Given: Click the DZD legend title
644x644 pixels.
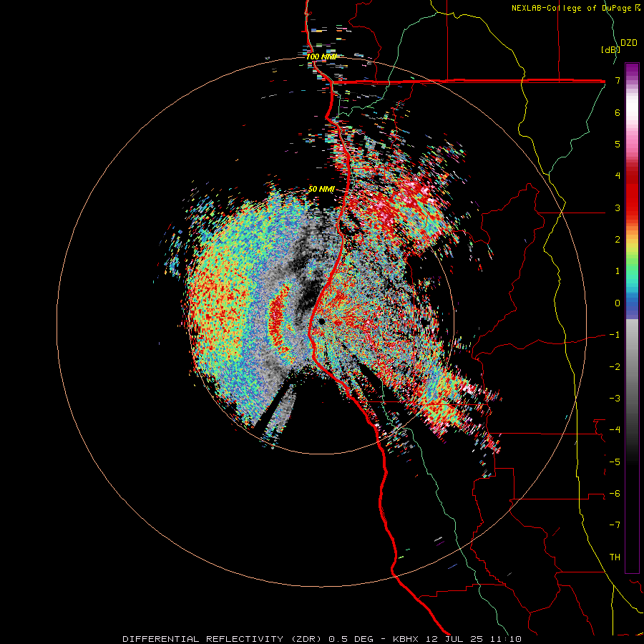Looking at the screenshot, I should pos(629,43).
